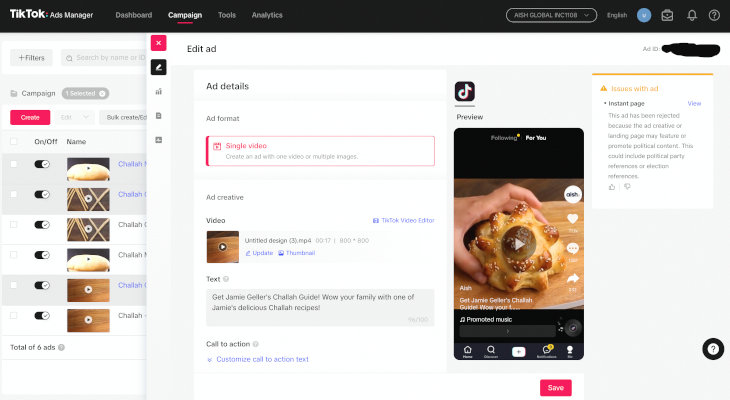
Task: Switch to the Dashboard tab
Action: pyautogui.click(x=134, y=15)
